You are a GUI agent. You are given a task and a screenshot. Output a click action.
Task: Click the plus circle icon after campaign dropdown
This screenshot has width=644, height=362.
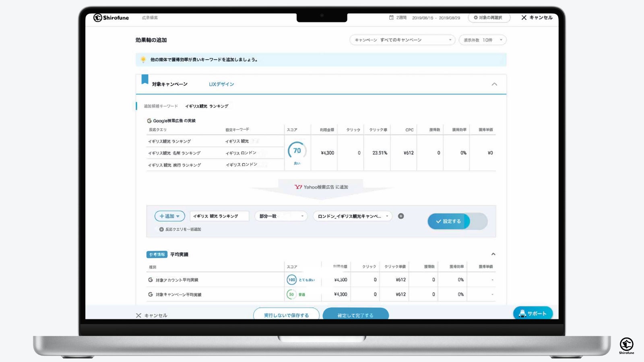pyautogui.click(x=401, y=216)
